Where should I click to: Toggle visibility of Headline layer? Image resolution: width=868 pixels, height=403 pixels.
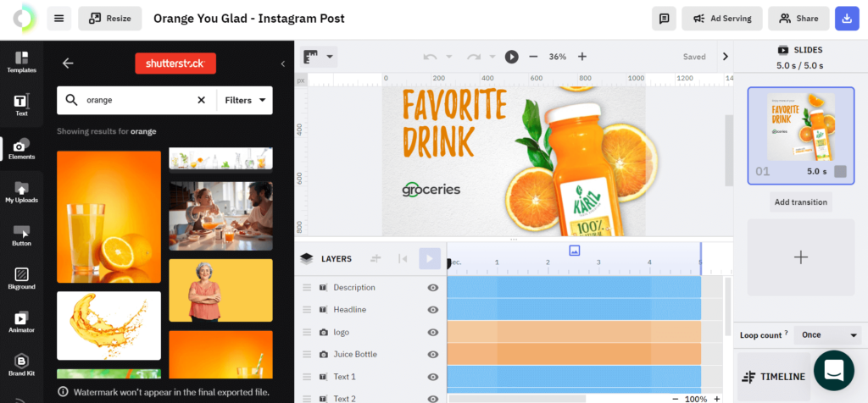[432, 310]
